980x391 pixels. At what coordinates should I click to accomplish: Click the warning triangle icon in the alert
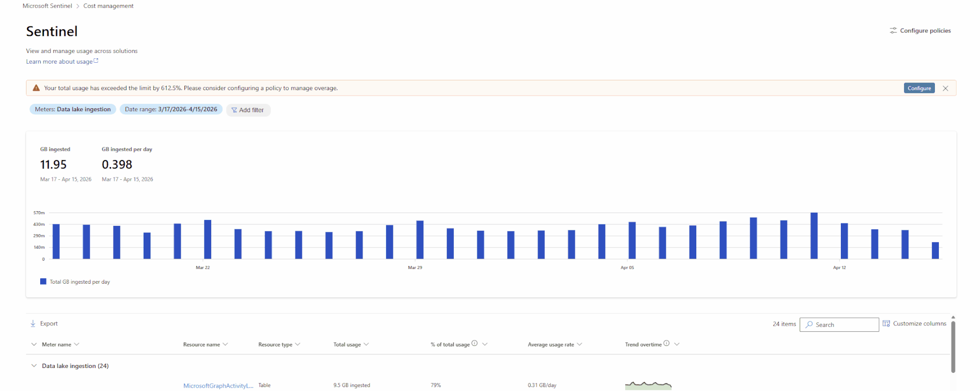(x=36, y=88)
